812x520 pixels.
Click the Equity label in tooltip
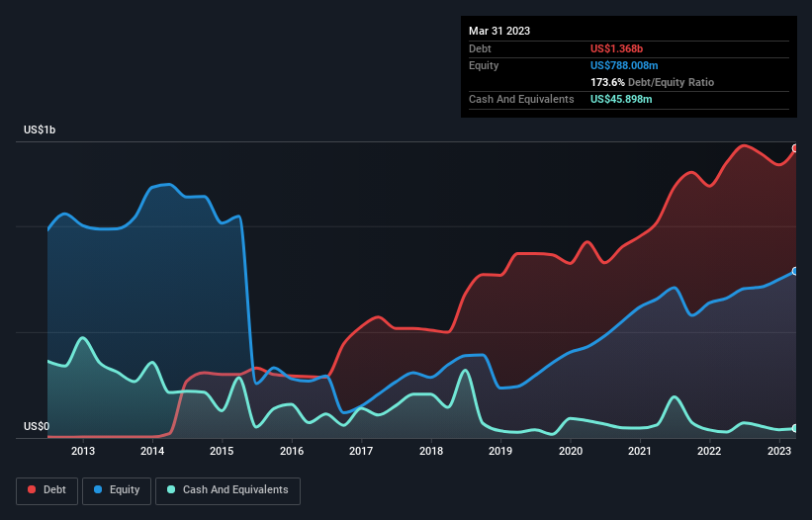[x=484, y=65]
